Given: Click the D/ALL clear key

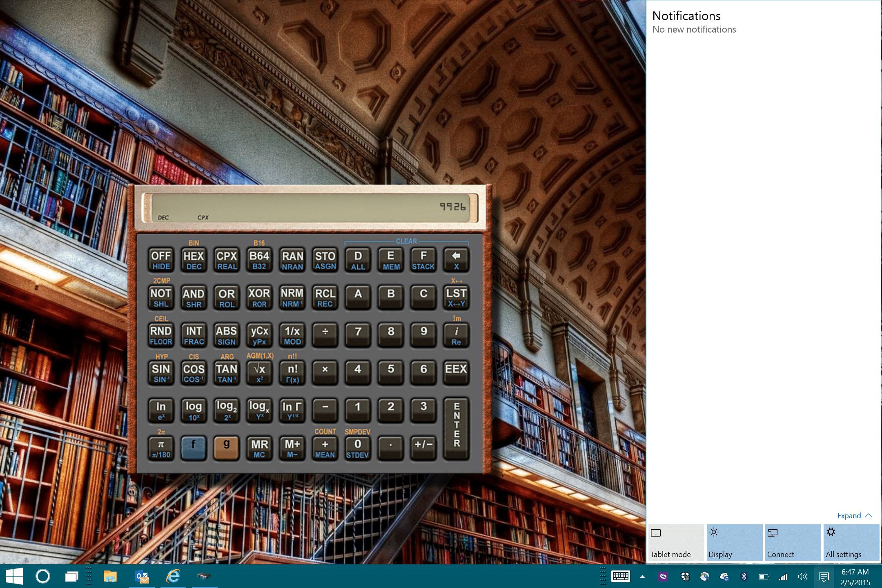Looking at the screenshot, I should click(x=358, y=260).
